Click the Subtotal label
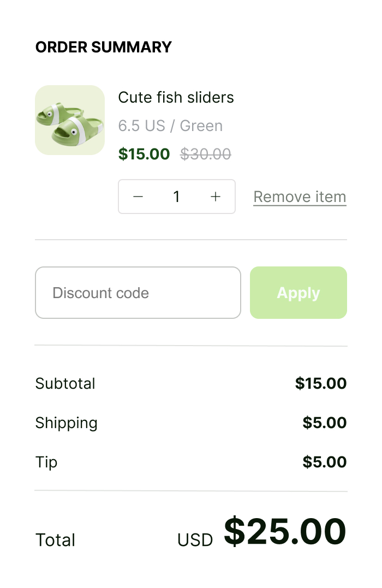Screen dimensions: 382x588 point(65,384)
